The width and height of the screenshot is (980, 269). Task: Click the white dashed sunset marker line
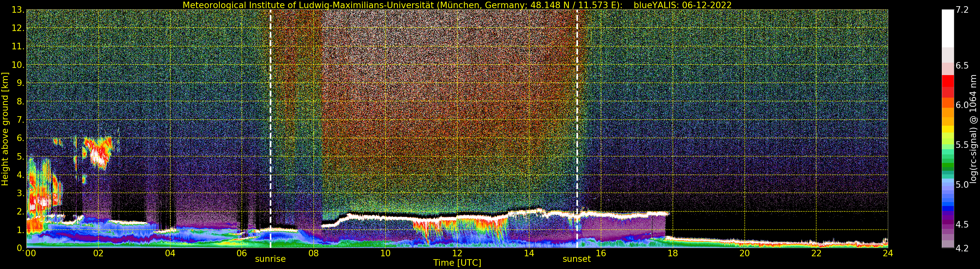click(577, 129)
